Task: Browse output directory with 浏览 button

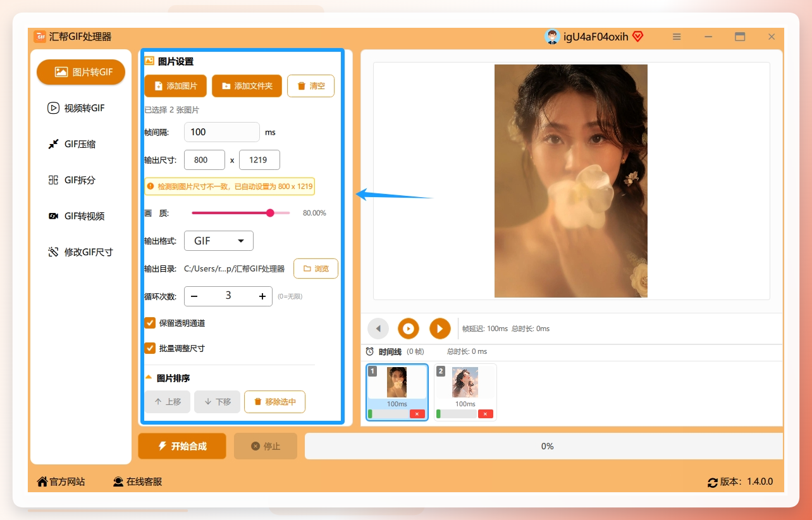Action: pyautogui.click(x=316, y=269)
